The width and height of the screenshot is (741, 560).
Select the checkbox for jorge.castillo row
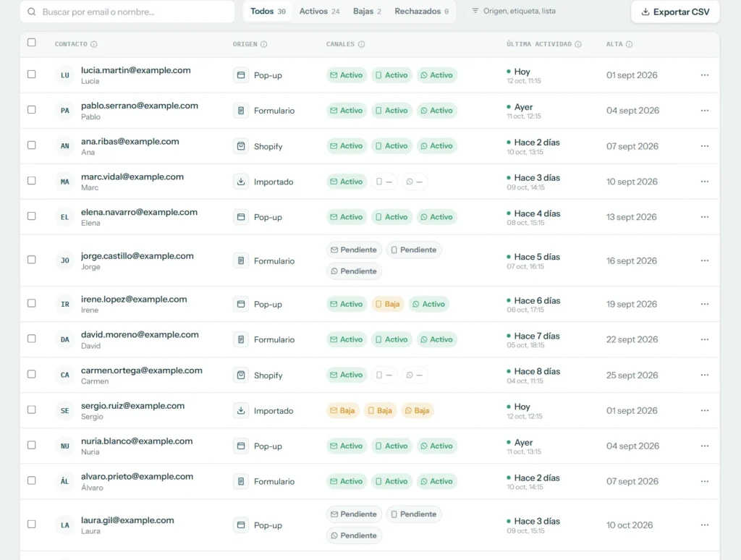32,260
